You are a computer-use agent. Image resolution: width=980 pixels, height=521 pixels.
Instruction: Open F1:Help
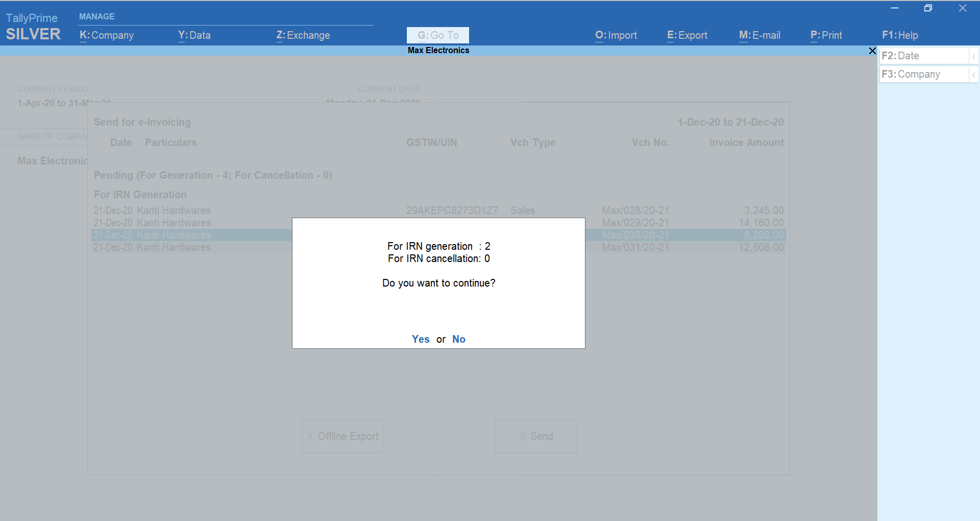(900, 35)
